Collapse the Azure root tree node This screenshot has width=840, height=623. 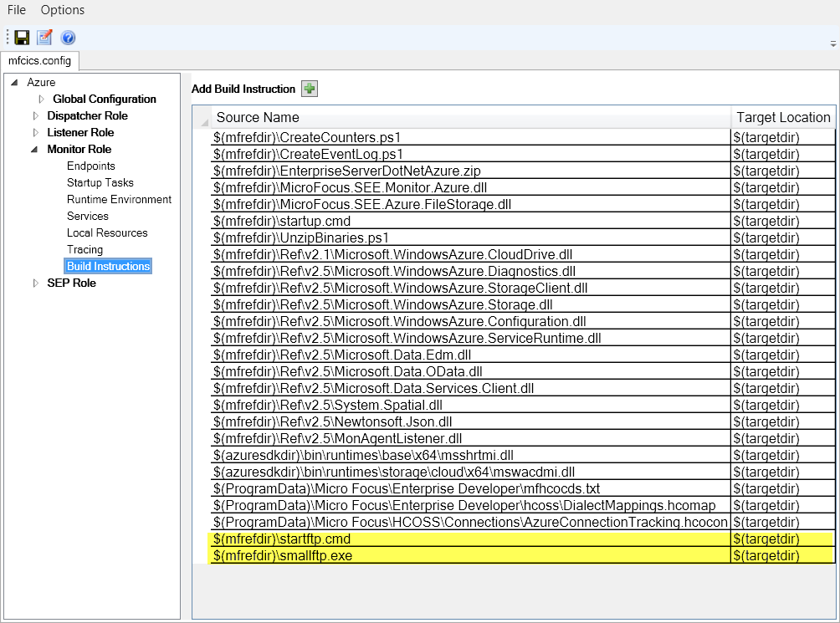tap(14, 83)
